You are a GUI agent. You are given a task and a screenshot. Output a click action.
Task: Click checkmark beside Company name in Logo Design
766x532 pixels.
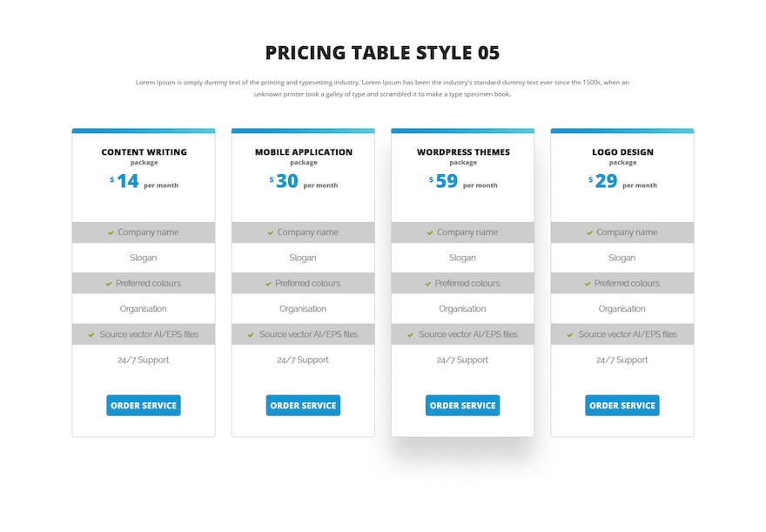click(589, 232)
